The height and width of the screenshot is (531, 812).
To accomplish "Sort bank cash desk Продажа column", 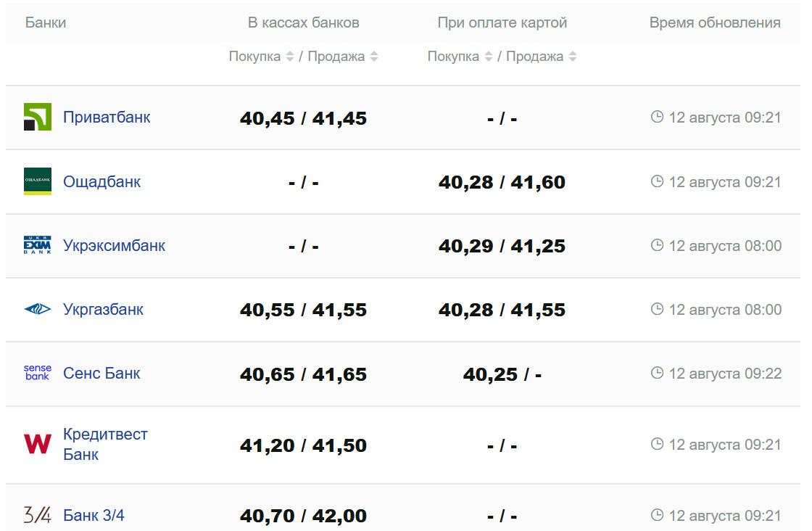I will coord(374,57).
